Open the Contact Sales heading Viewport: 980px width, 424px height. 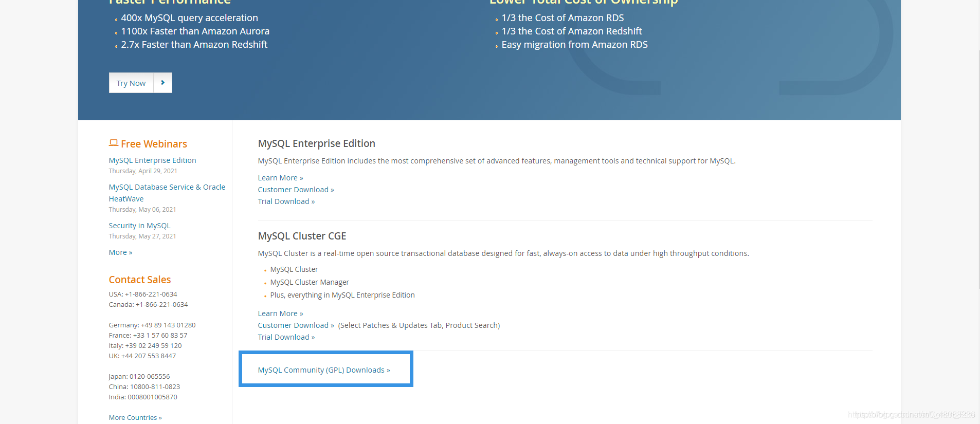click(x=140, y=280)
